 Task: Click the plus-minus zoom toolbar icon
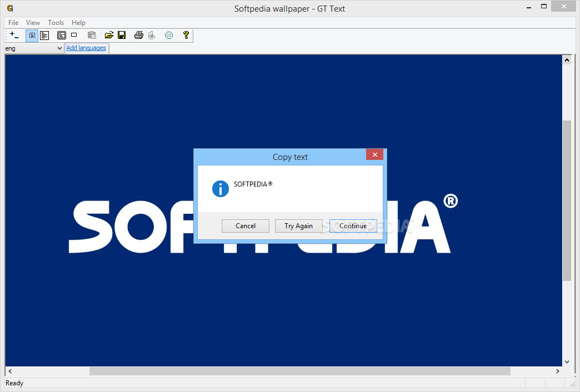pos(14,35)
